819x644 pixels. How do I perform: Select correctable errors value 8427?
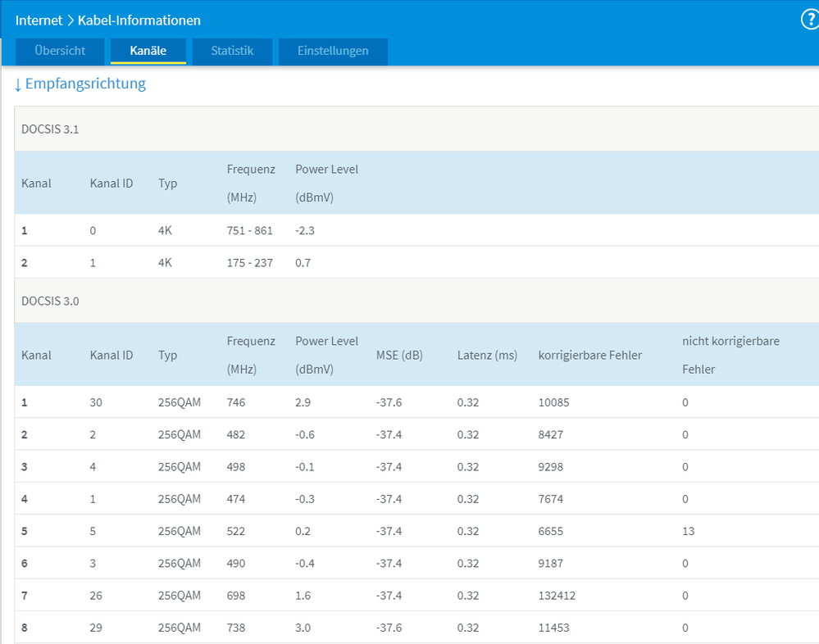(x=551, y=435)
